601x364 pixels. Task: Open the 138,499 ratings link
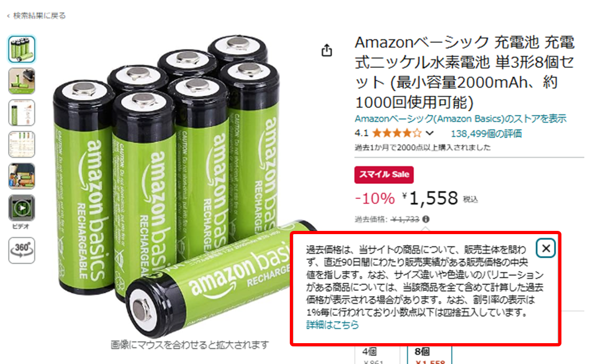click(x=486, y=134)
